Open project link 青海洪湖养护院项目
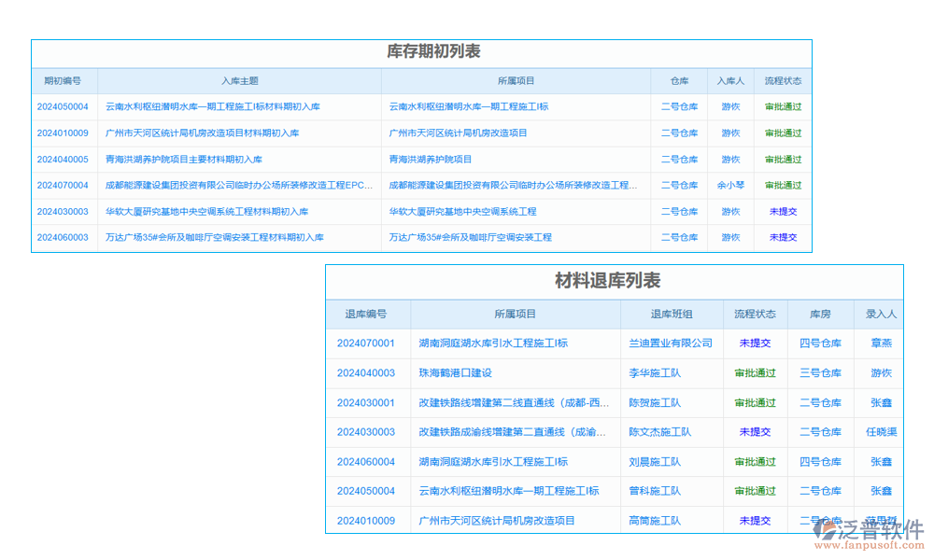Viewport: 934px width, 560px height. click(440, 159)
